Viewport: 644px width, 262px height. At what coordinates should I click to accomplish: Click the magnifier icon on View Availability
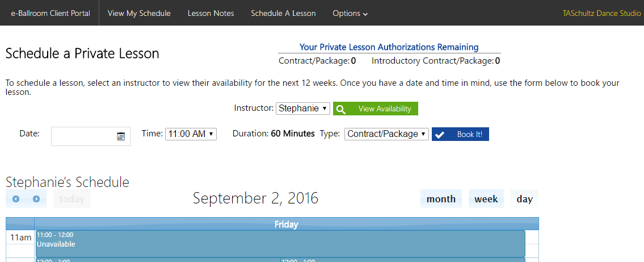coord(341,109)
